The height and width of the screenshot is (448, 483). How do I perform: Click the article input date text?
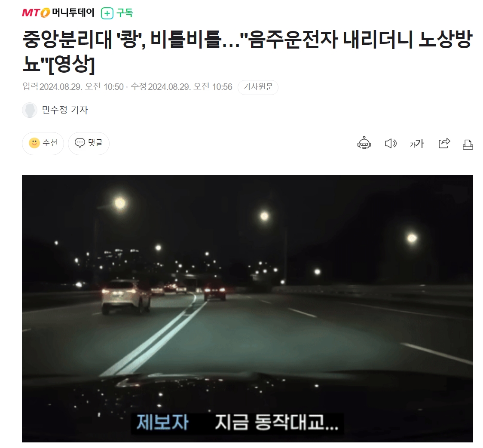(x=73, y=87)
